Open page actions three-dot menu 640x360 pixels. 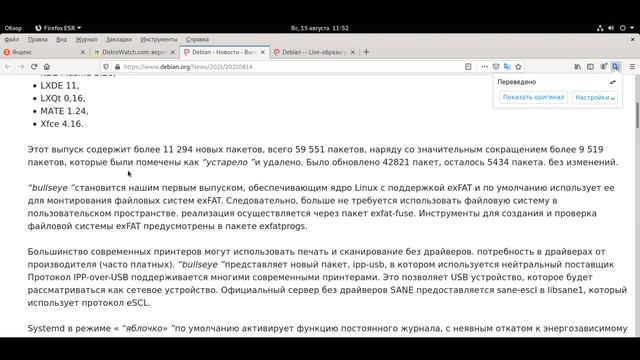tap(484, 67)
